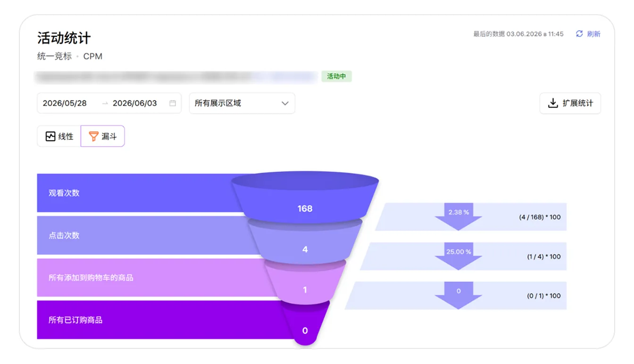Image resolution: width=634 pixels, height=364 pixels.
Task: Click the 所有已订购商品 funnel row
Action: [160, 320]
